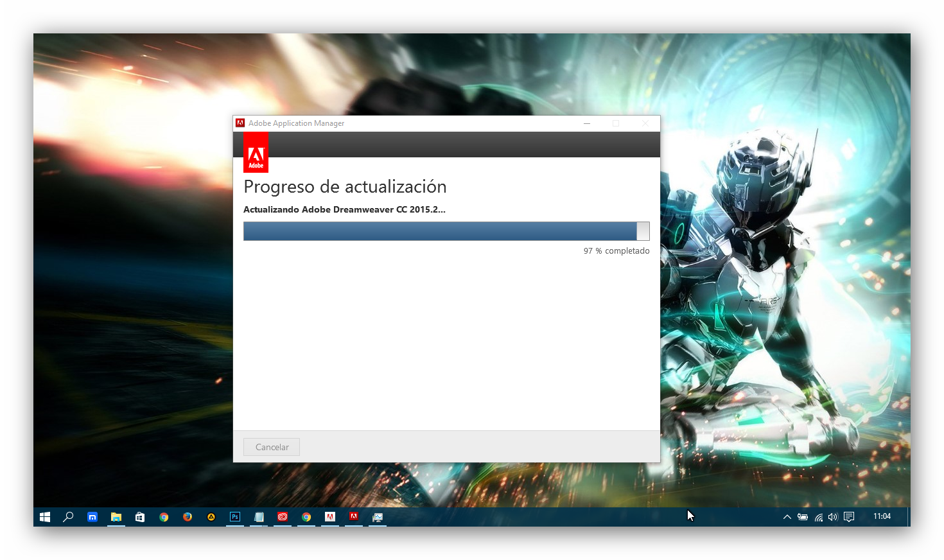
Task: Click the update progress bar
Action: tap(446, 231)
